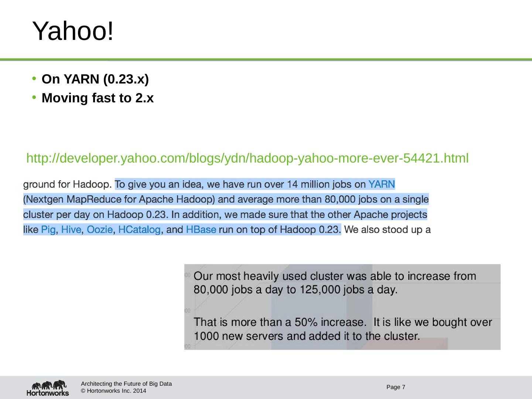Click the "© Hortonworks Inc. 2014" copyright text
The height and width of the screenshot is (399, 532).
[x=113, y=391]
